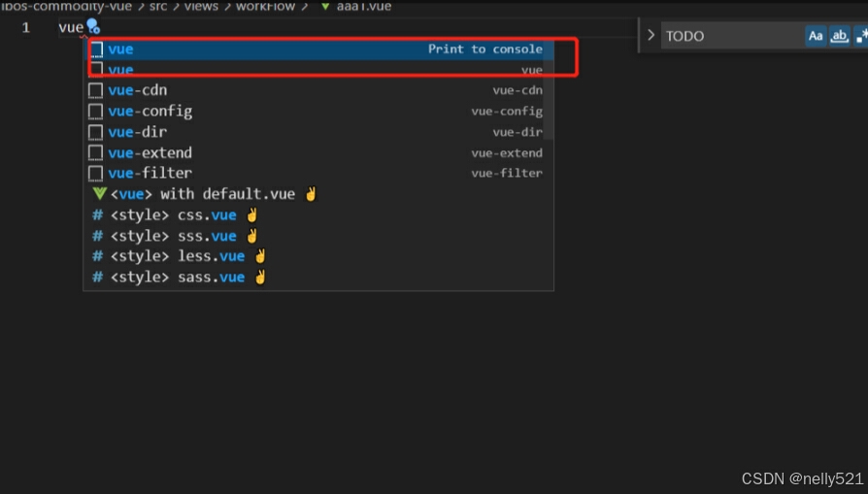Click 'views' breadcrumb segment
This screenshot has height=494, width=868.
coord(201,6)
